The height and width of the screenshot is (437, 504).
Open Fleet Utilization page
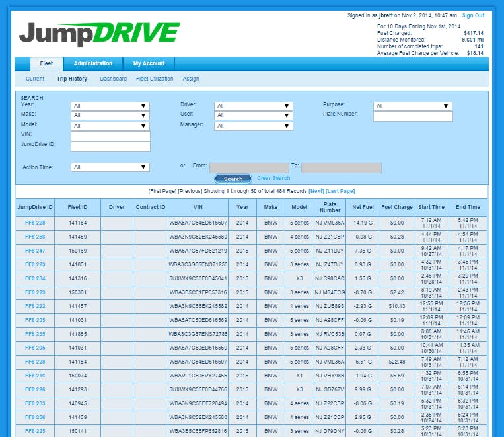(155, 79)
